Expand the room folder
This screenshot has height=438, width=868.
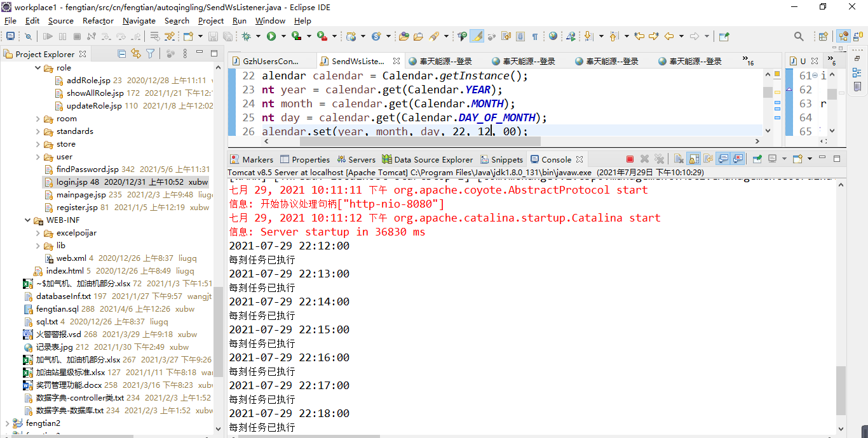click(38, 119)
